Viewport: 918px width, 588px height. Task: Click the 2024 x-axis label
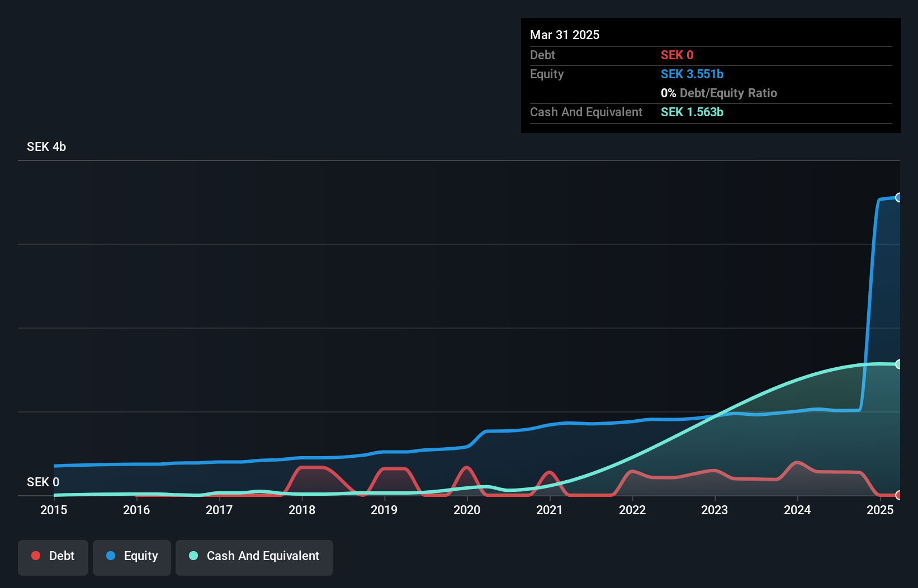(x=797, y=510)
